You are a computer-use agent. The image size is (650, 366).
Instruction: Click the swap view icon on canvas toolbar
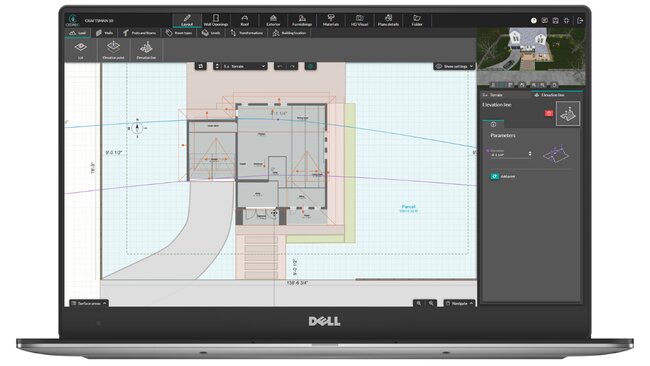[201, 66]
